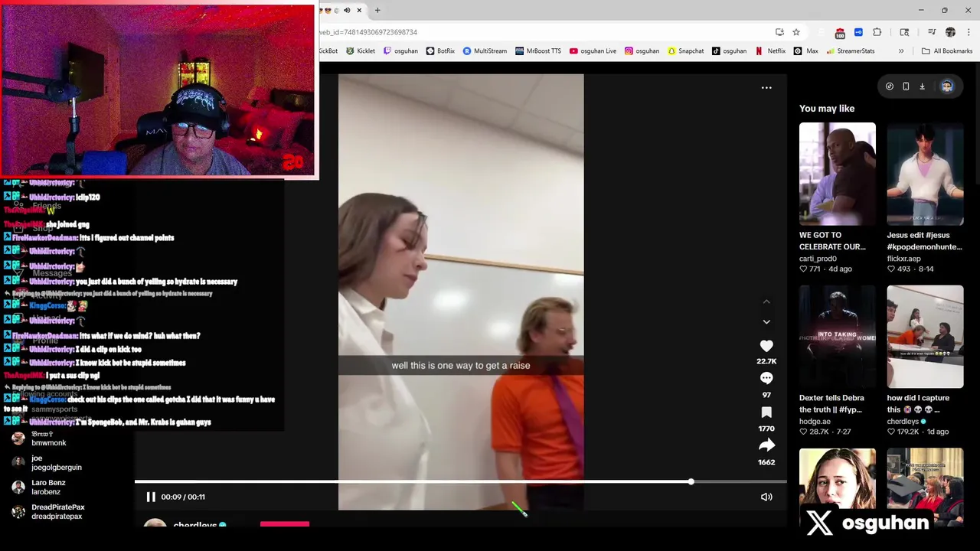Image resolution: width=980 pixels, height=551 pixels.
Task: Bookmark the video showing 1770 saves
Action: click(x=766, y=412)
